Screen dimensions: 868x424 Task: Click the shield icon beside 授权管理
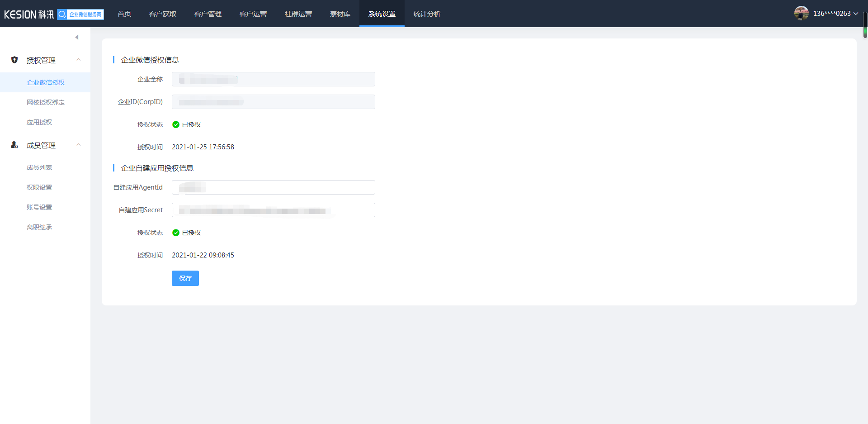pyautogui.click(x=14, y=60)
